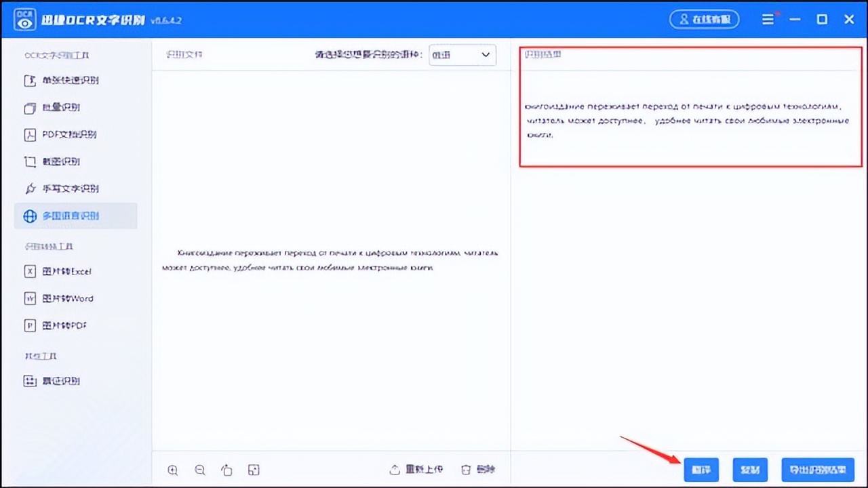Open the hamburger menu at top right
Screen dimensions: 868x488
768,19
